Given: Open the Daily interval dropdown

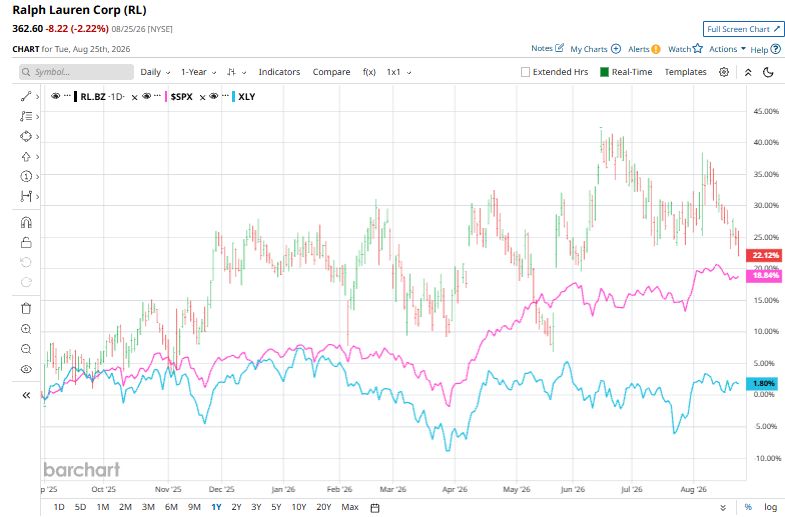Looking at the screenshot, I should [155, 72].
